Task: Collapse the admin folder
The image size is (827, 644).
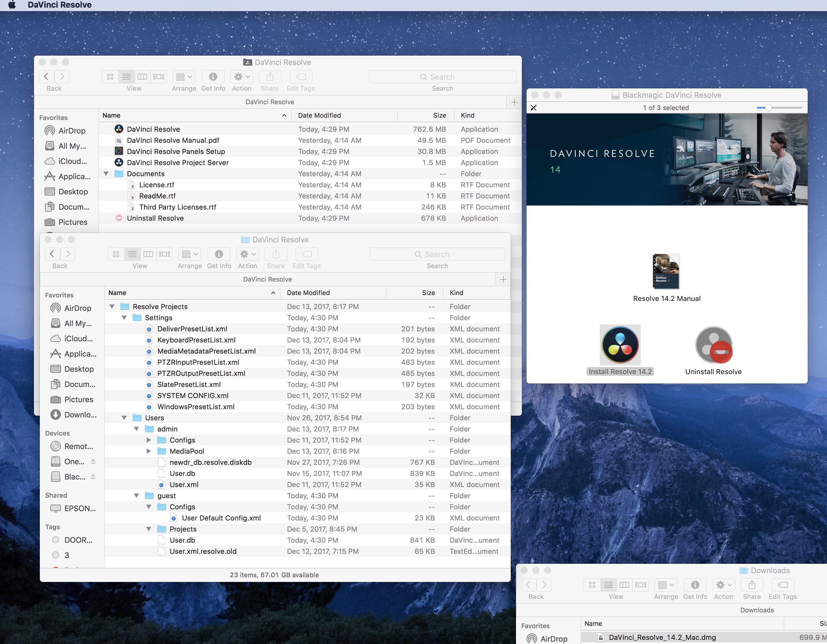Action: coord(137,429)
